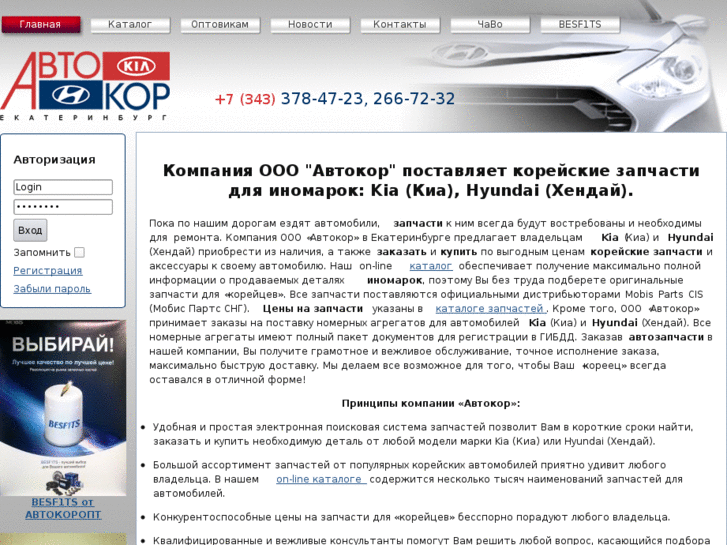727x545 pixels.
Task: Click the phone number 378-47-23, 266-72-32
Action: [x=368, y=98]
